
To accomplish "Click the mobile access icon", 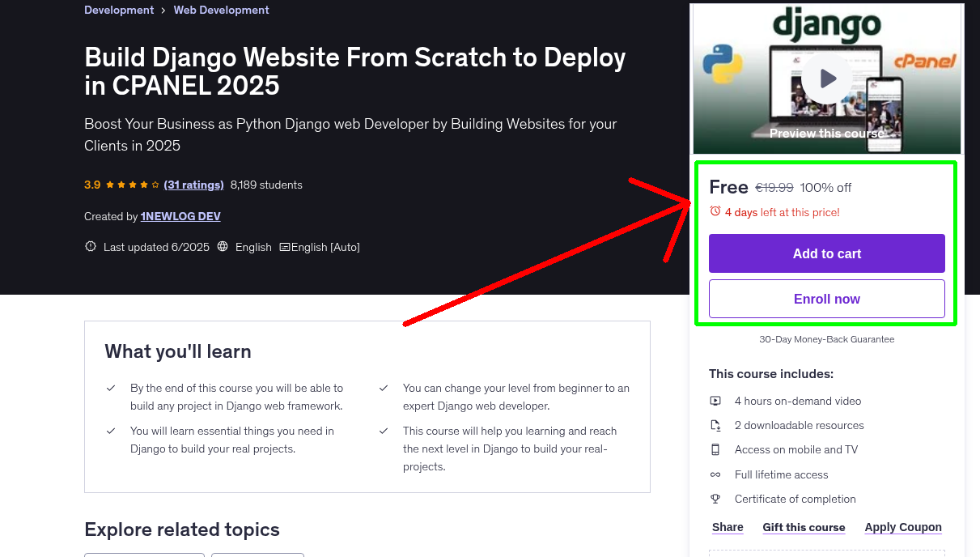I will click(x=715, y=449).
